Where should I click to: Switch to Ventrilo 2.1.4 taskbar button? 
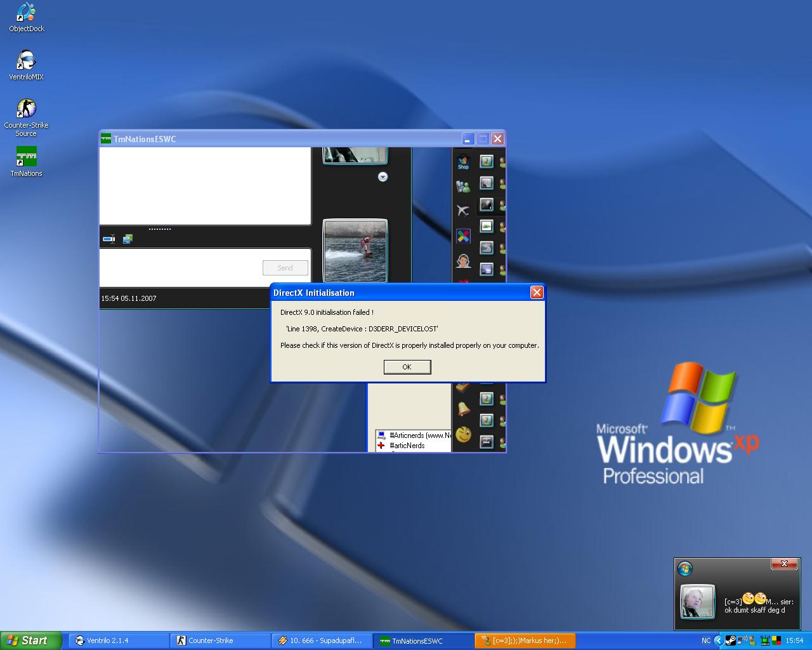119,640
